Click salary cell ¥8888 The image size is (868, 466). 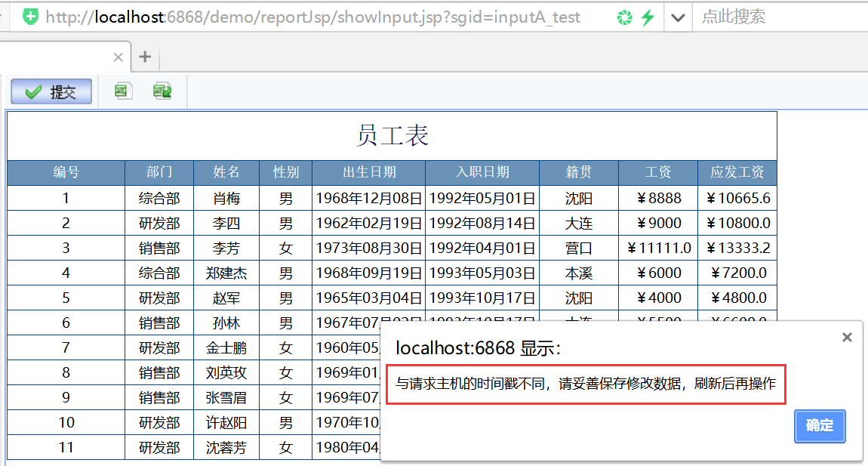(658, 198)
